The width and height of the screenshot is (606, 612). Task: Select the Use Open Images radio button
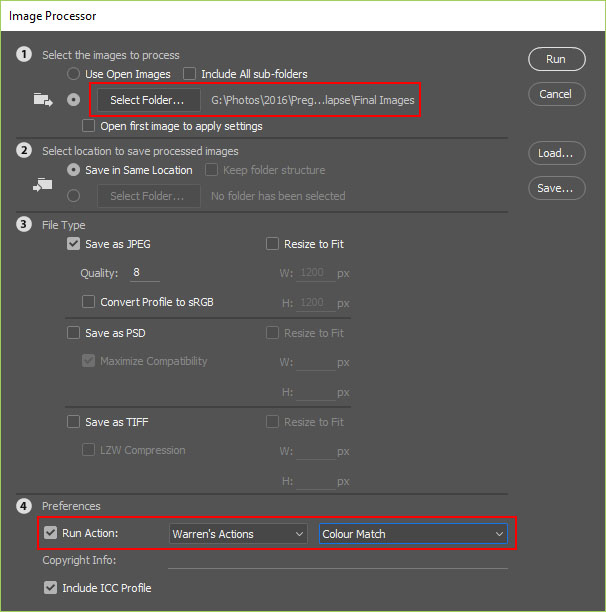[x=73, y=74]
